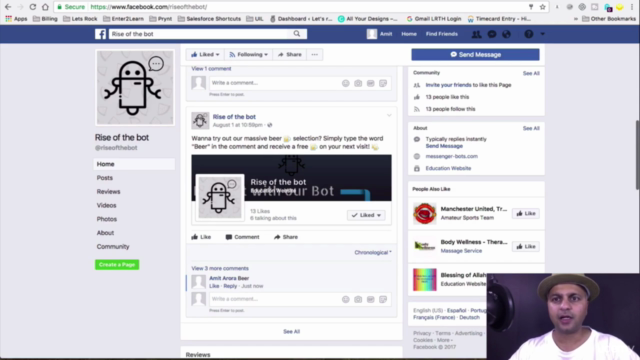Screen dimensions: 640x360
Task: Expand View 1 comment
Action: [211, 69]
